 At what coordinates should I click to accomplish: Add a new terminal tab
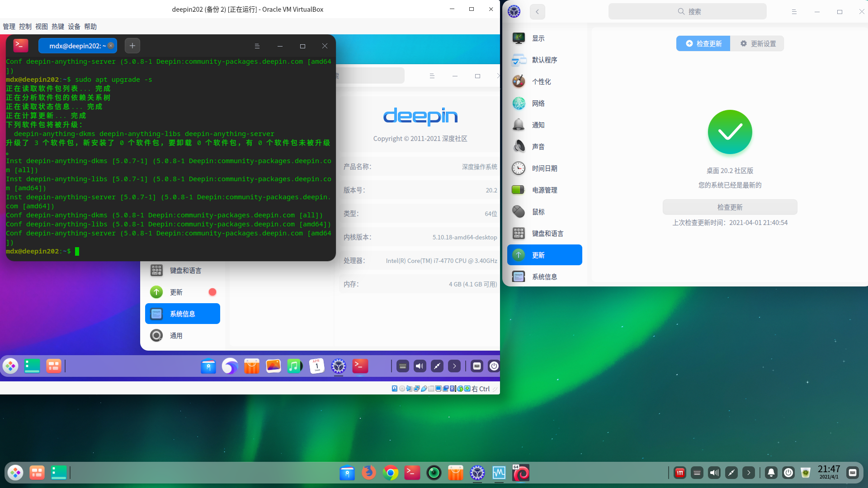(132, 46)
